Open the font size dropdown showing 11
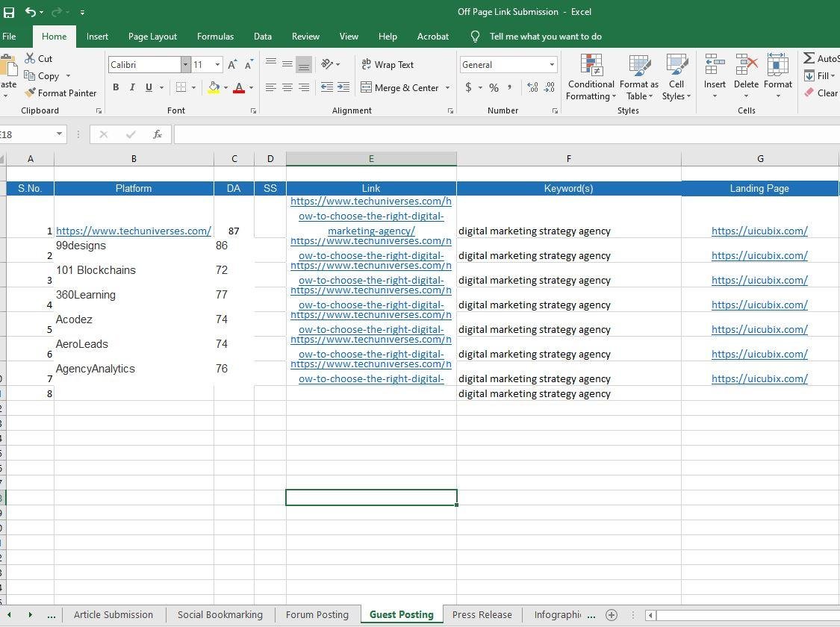 click(x=217, y=64)
